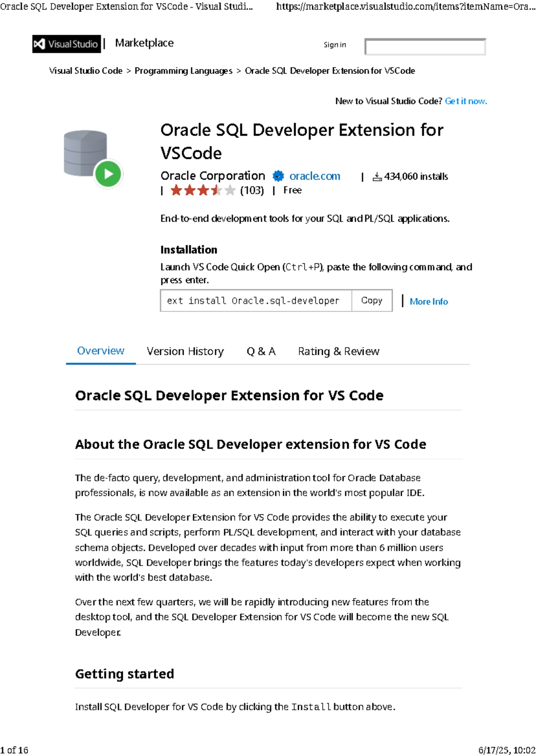The height and width of the screenshot is (756, 536).
Task: Open Oracle Corporation publisher page
Action: coord(213,176)
